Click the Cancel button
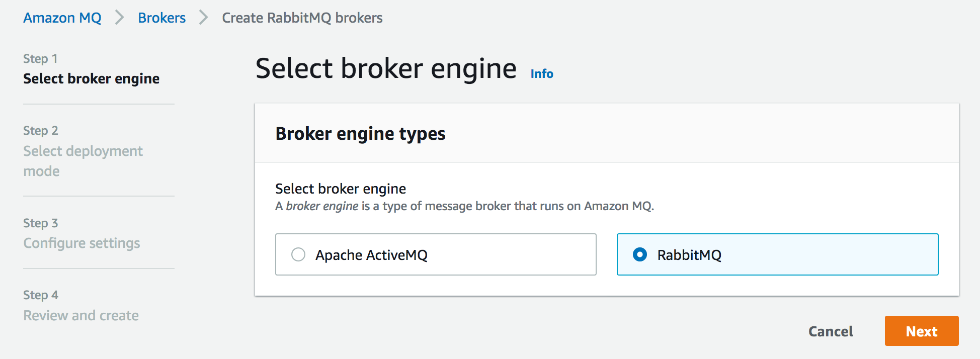Viewport: 980px width, 359px height. coord(831,331)
